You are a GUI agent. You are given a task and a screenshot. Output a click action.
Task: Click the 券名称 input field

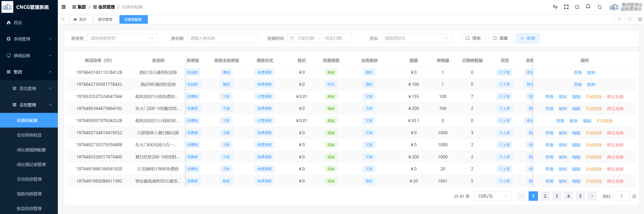(222, 38)
